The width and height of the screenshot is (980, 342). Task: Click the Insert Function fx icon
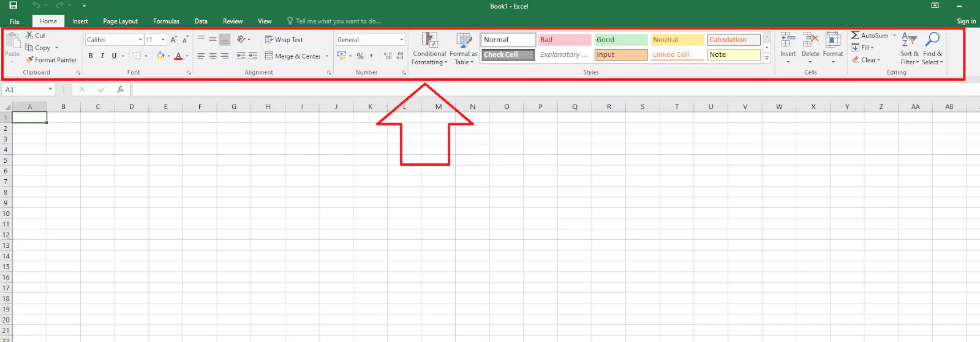[120, 89]
